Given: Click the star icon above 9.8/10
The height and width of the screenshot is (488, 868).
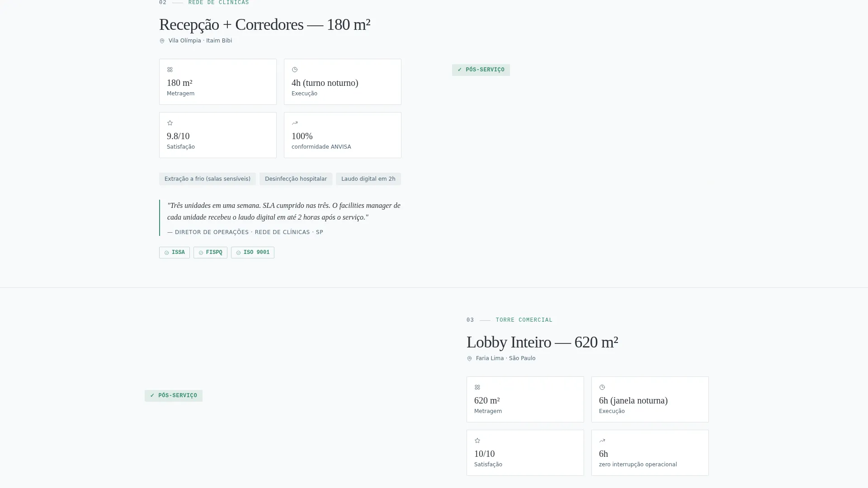Looking at the screenshot, I should coord(170,123).
